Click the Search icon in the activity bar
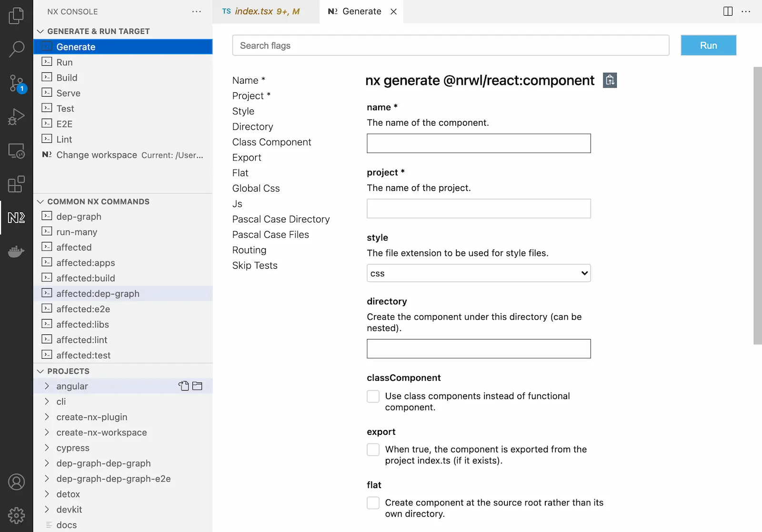762x532 pixels. tap(17, 49)
